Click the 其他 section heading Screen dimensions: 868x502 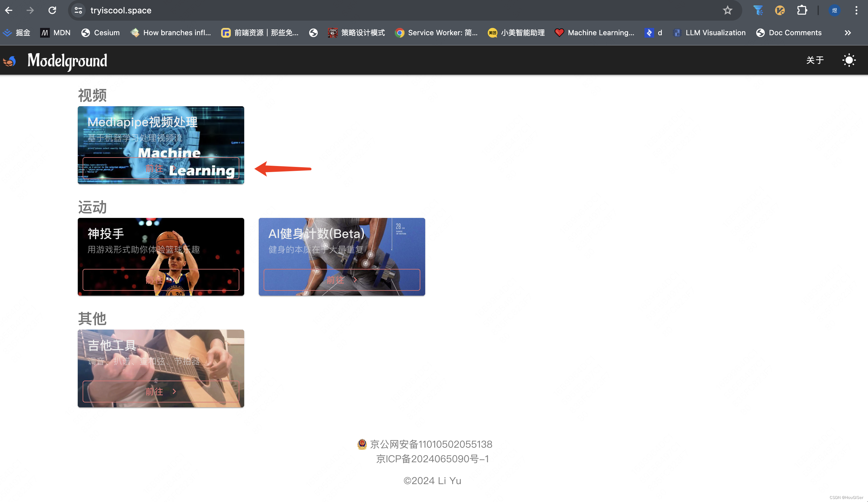tap(92, 319)
